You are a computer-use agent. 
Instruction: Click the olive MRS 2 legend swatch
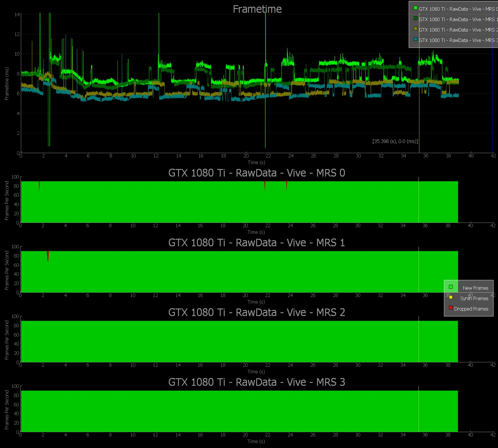click(x=415, y=29)
